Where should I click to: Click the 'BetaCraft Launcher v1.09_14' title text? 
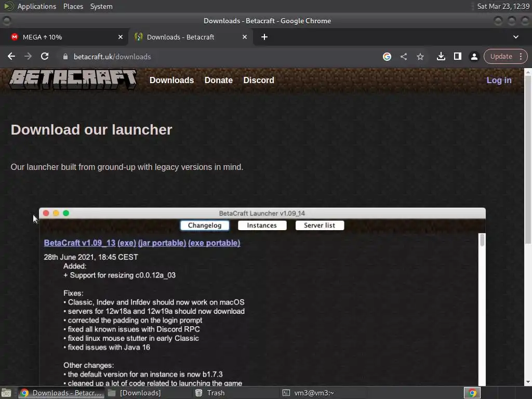coord(262,214)
